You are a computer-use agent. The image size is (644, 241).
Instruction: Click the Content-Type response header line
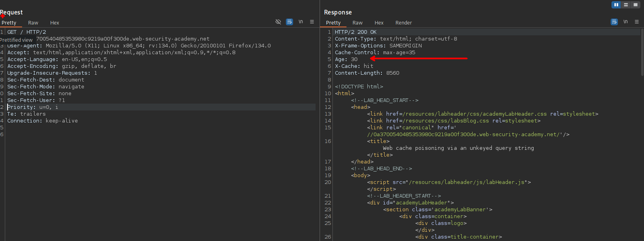(x=396, y=39)
